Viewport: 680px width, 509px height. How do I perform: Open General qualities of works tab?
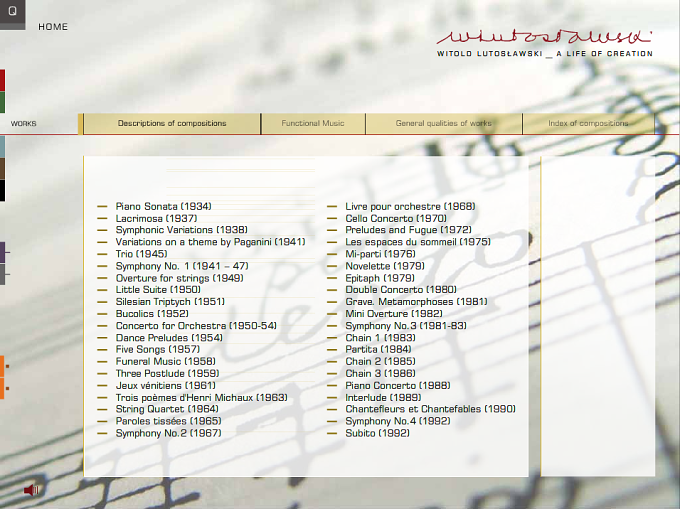[x=444, y=124]
